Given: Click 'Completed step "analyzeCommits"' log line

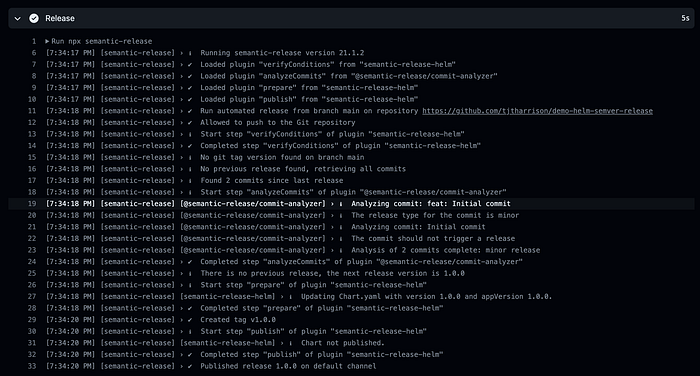Looking at the screenshot, I should pyautogui.click(x=362, y=262).
